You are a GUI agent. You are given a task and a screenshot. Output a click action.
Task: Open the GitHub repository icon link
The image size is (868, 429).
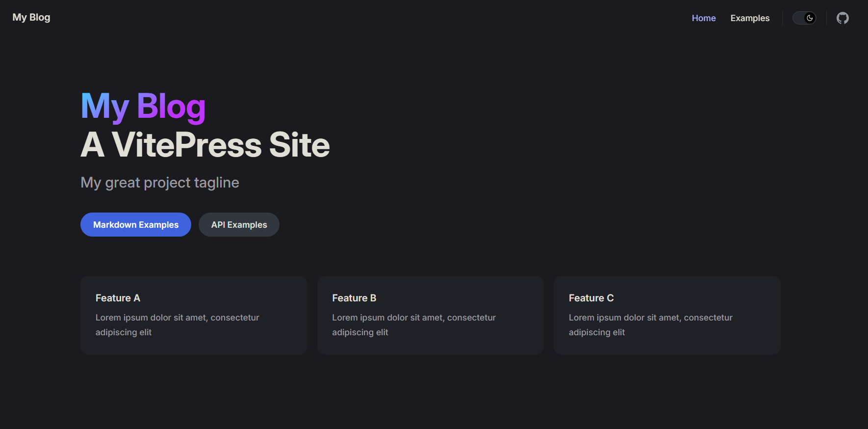842,18
